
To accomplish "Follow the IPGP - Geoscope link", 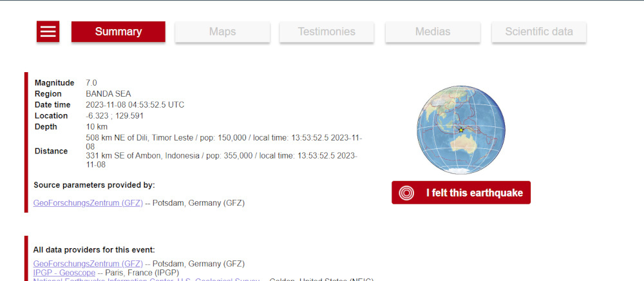I will [x=64, y=273].
